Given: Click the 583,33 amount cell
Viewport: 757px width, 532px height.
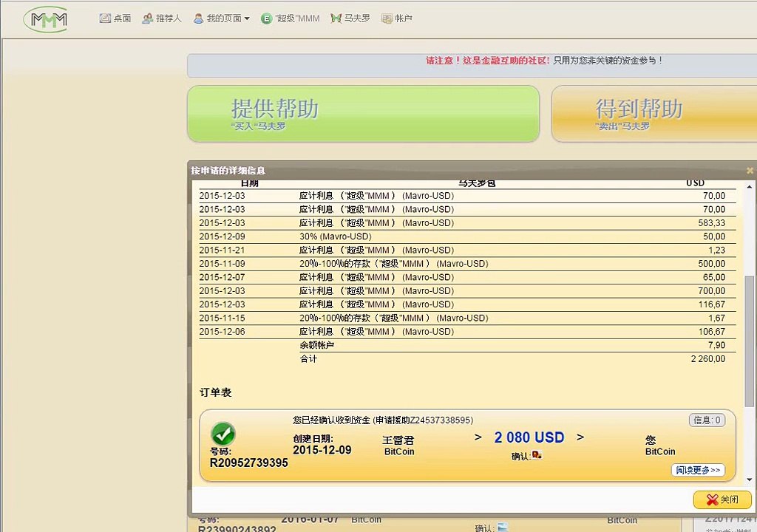Looking at the screenshot, I should click(x=712, y=223).
